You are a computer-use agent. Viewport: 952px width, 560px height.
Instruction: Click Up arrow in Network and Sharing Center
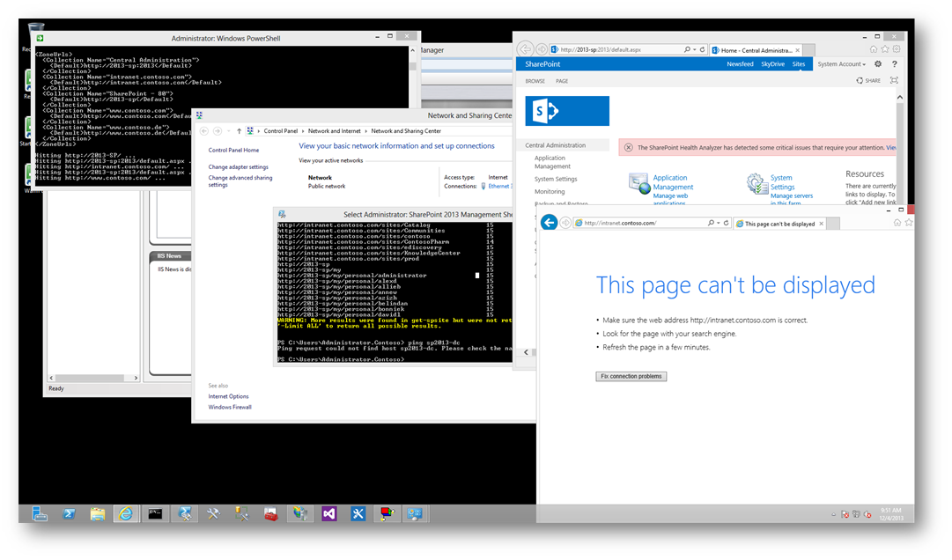coord(239,131)
